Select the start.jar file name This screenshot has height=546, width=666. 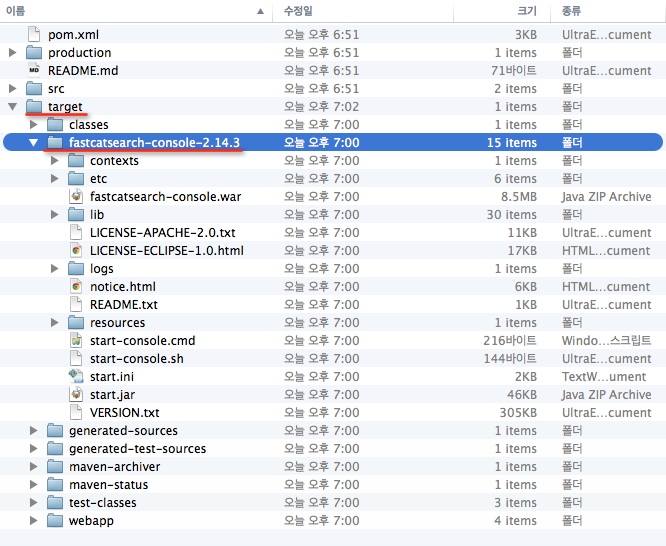[x=113, y=395]
